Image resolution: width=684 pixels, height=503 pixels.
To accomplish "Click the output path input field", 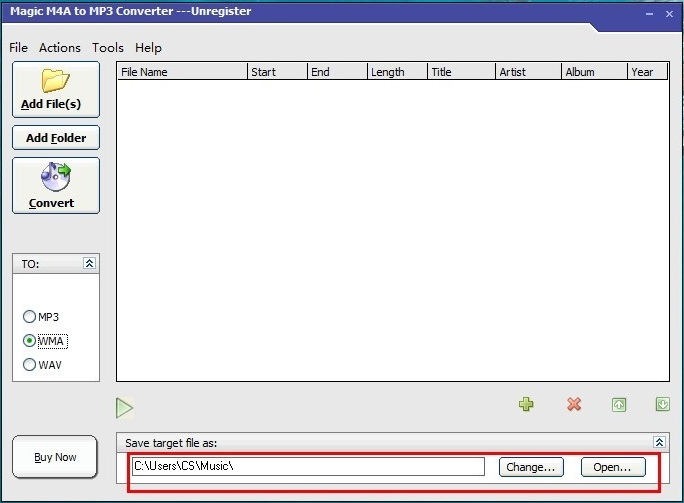I will tap(308, 466).
